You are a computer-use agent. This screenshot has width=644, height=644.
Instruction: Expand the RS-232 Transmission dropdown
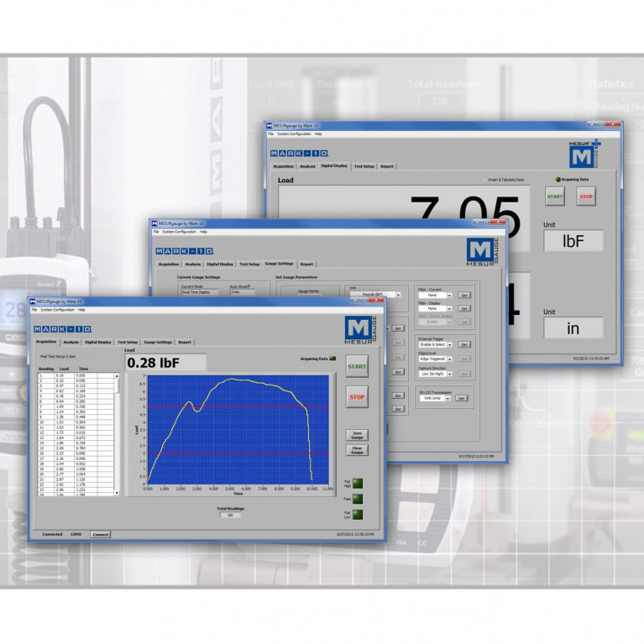[448, 398]
